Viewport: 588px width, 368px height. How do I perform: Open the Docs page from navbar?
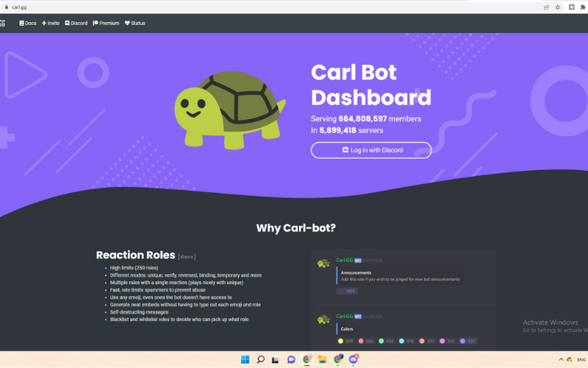tap(28, 24)
